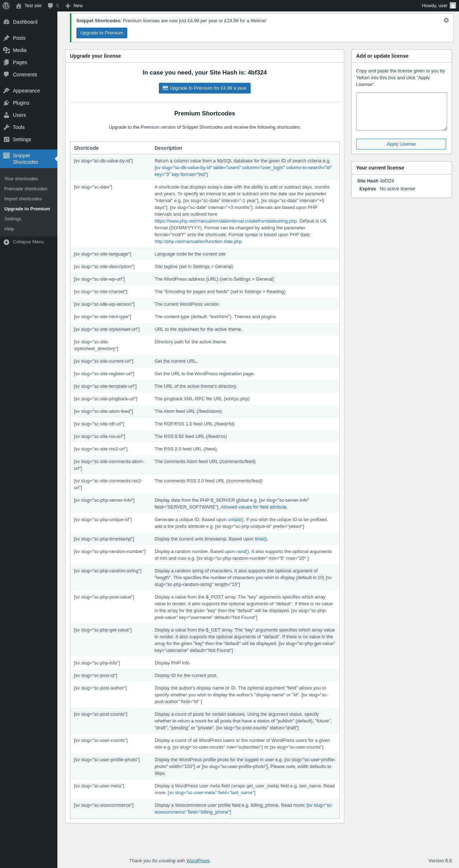The image size is (459, 868).
Task: Click the Tools wrench icon
Action: coord(6,127)
